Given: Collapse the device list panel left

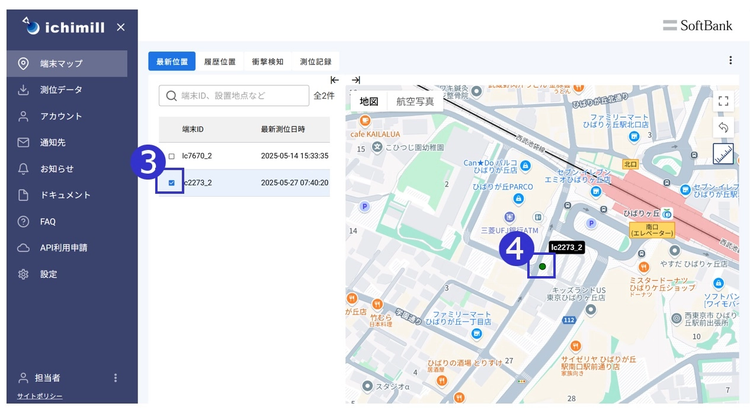Looking at the screenshot, I should click(334, 80).
